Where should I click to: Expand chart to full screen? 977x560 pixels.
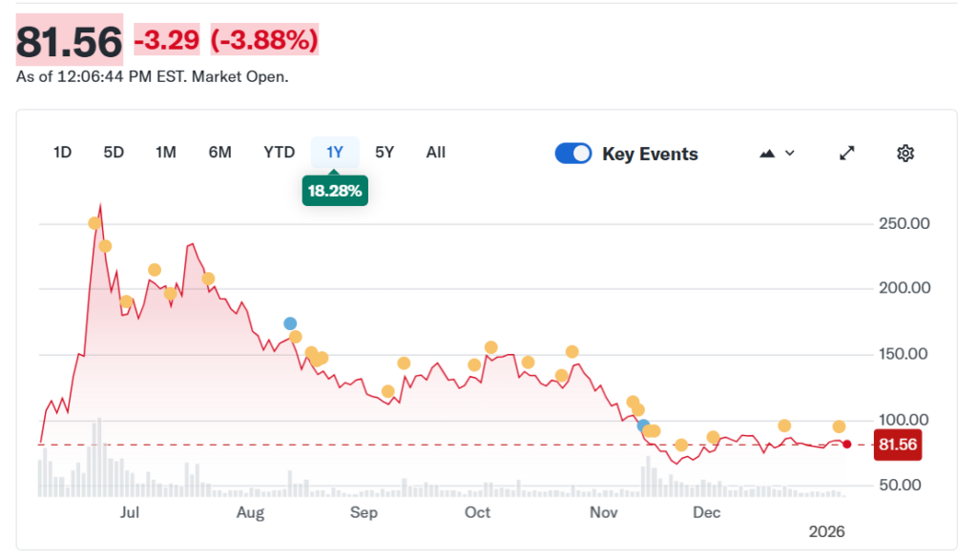(x=846, y=154)
